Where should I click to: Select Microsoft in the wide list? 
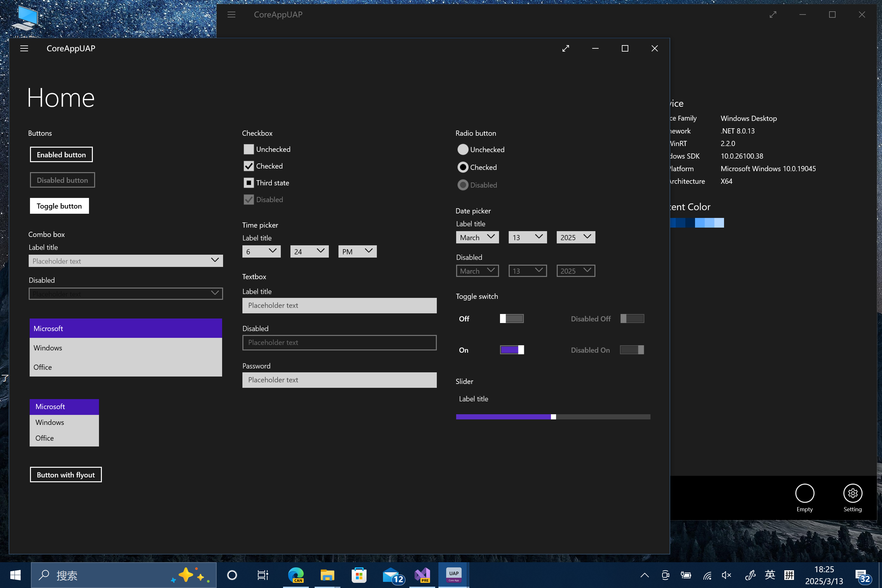126,328
